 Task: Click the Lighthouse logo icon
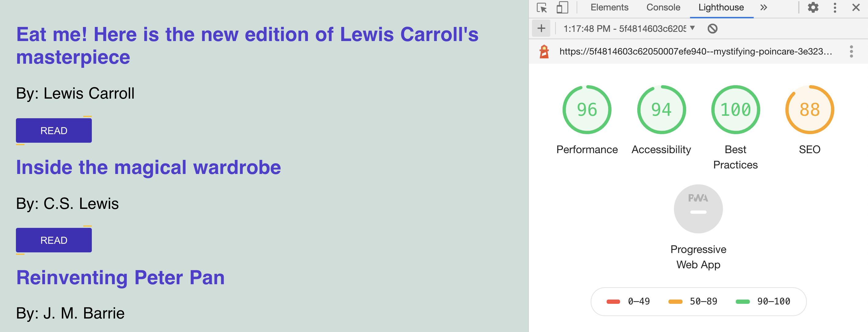pos(544,51)
